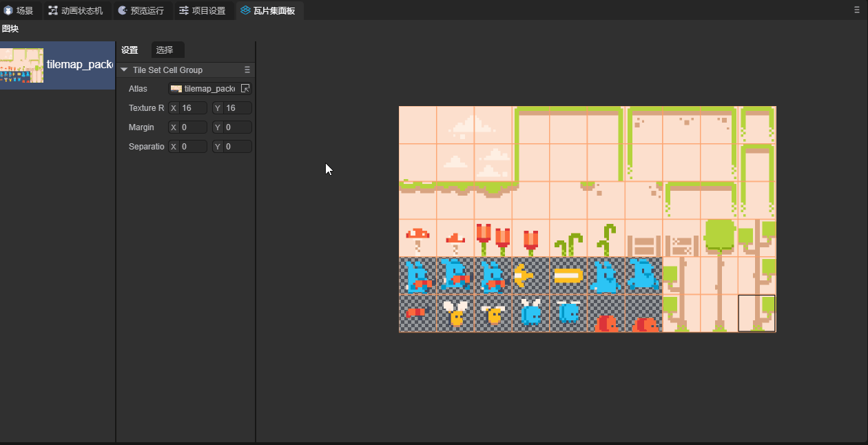Viewport: 868px width, 445px height.
Task: Open the 项目设置 tab
Action: (203, 10)
